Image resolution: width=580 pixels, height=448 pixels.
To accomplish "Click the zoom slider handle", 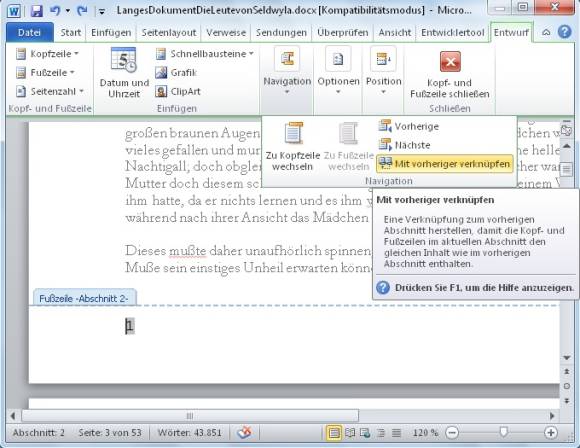I will pyautogui.click(x=503, y=432).
